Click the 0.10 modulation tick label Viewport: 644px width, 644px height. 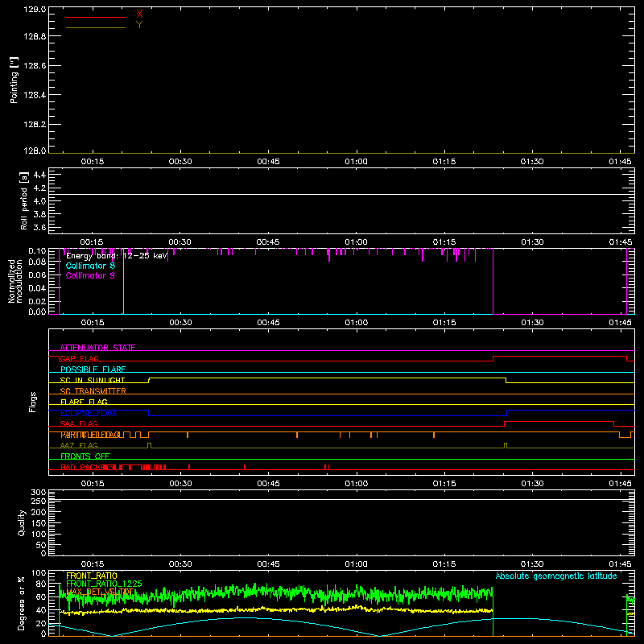click(x=37, y=251)
